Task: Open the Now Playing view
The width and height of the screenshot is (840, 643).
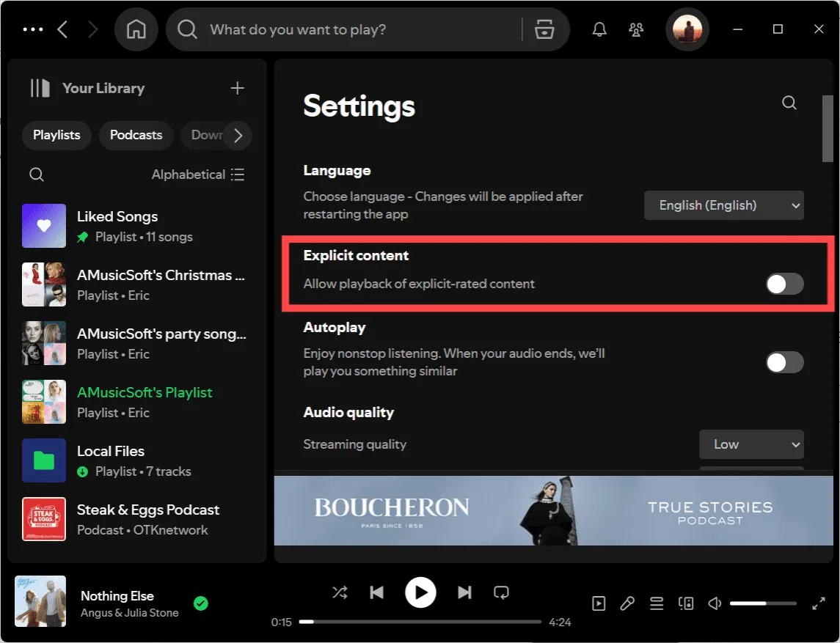Action: tap(599, 603)
